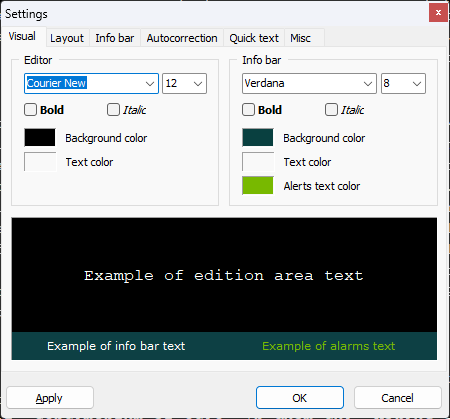This screenshot has height=419, width=450.
Task: Click the Editor 'Background color' label
Action: 106,138
